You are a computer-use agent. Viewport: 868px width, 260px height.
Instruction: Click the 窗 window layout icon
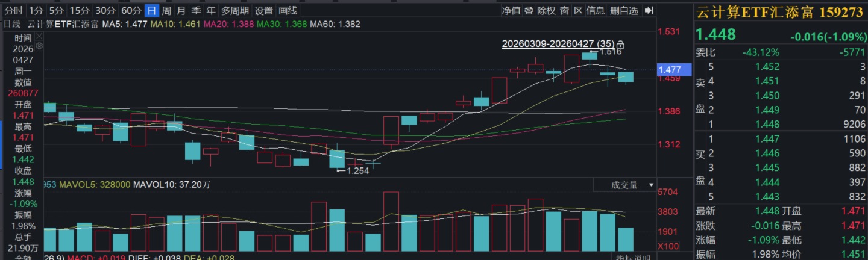tap(564, 11)
